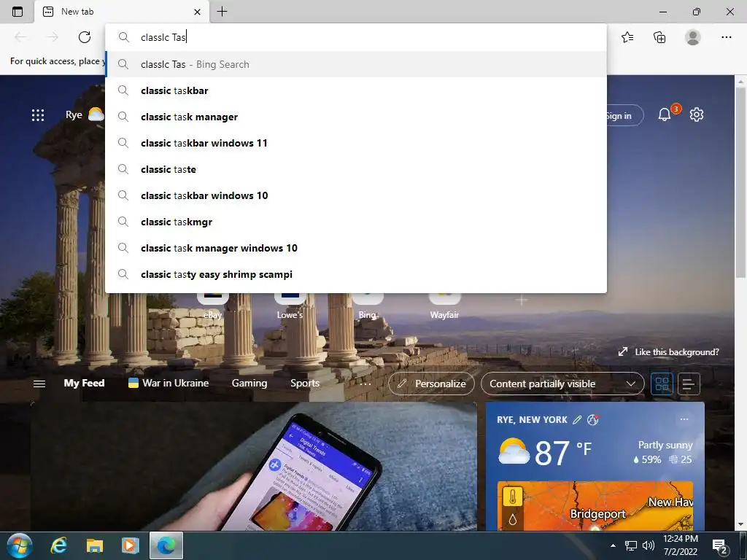Open the network tray icon
This screenshot has width=747, height=560.
coord(631,545)
